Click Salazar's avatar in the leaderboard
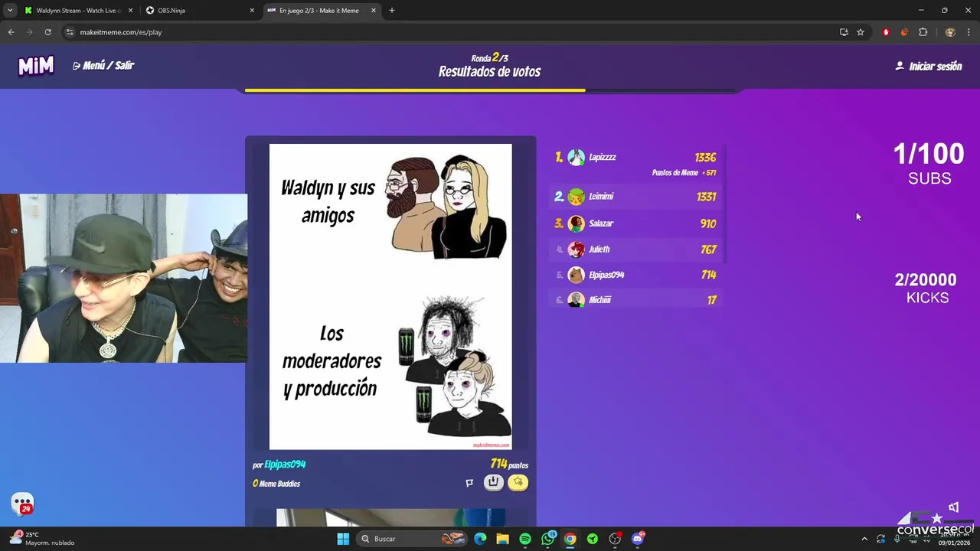Viewport: 980px width, 551px height. coord(577,223)
